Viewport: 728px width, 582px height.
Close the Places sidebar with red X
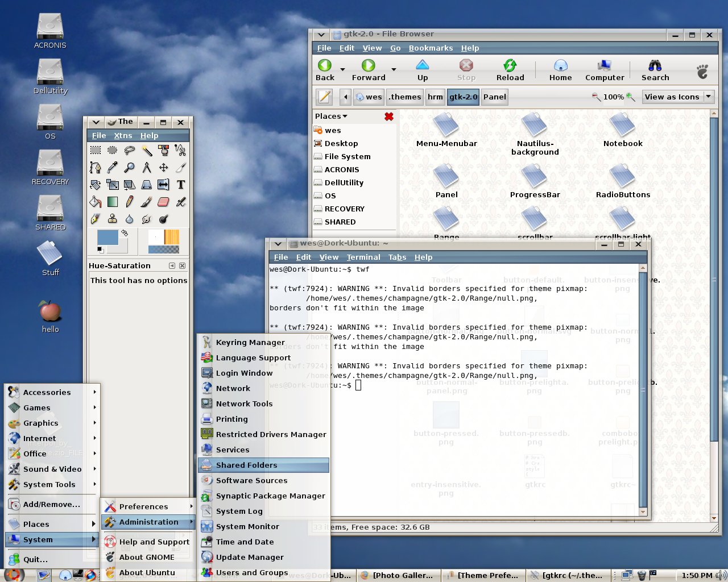click(389, 117)
